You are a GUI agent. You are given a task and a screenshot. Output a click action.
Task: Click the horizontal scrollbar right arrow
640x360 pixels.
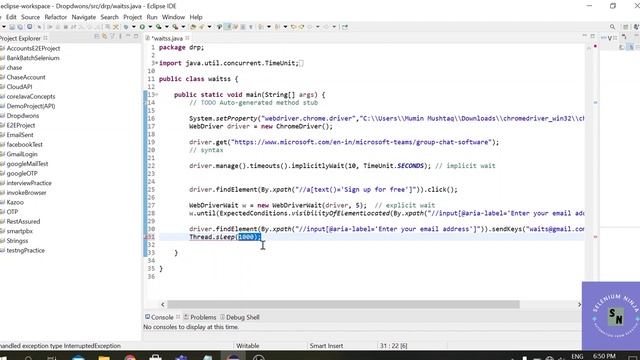click(579, 304)
